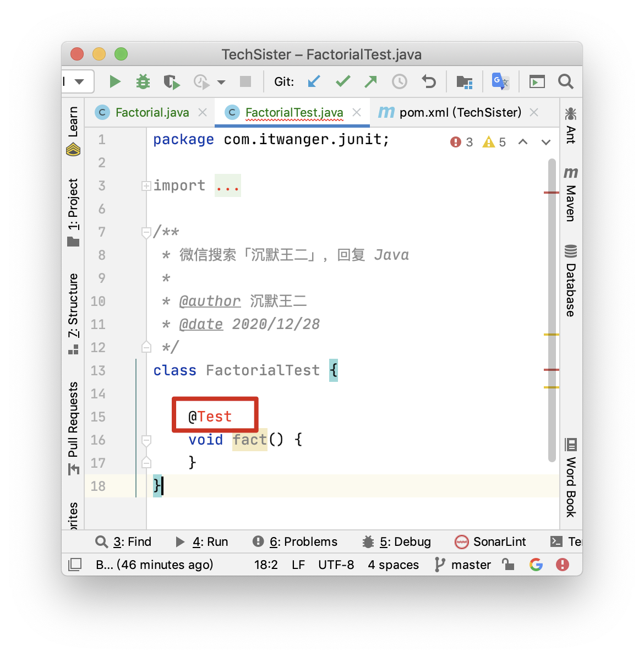Click Git update project blue arrow
The height and width of the screenshot is (657, 644).
[x=314, y=82]
